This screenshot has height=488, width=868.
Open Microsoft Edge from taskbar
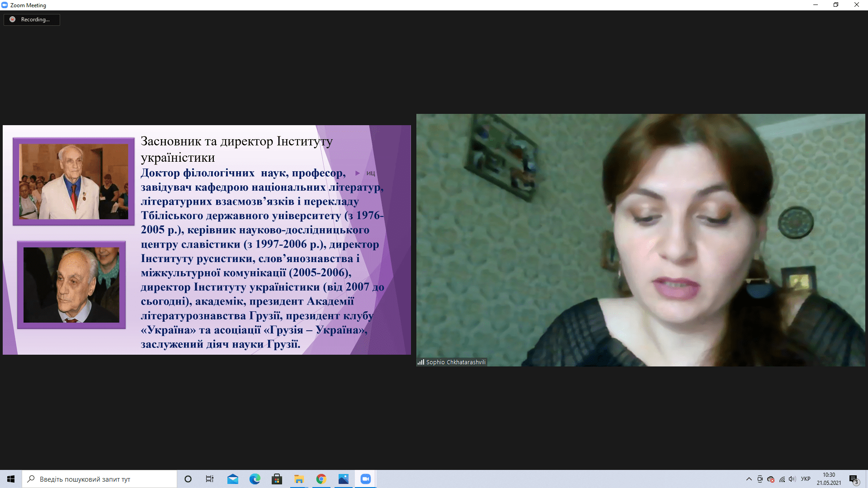click(255, 479)
